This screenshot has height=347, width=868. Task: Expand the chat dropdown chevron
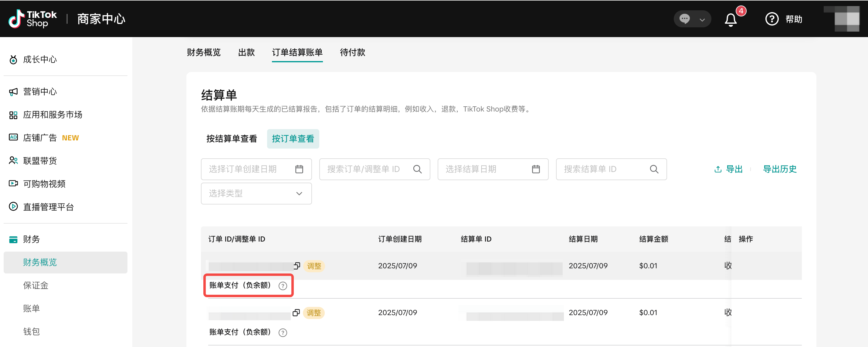[x=702, y=19]
